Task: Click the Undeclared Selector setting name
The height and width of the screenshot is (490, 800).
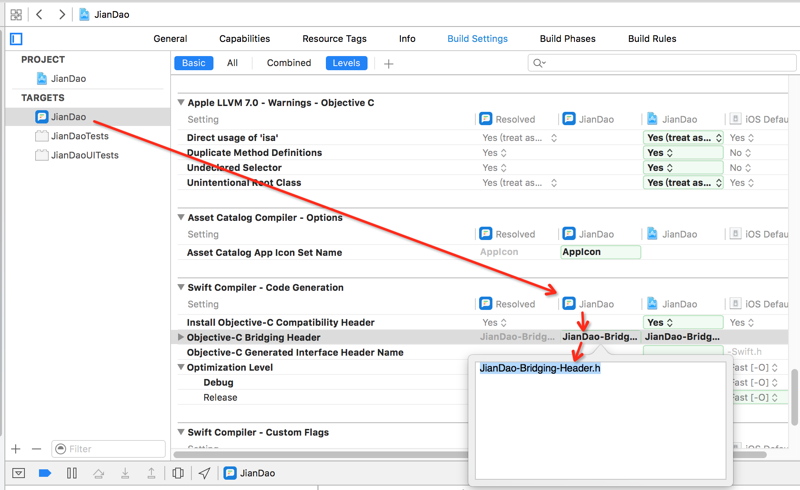Action: [234, 167]
